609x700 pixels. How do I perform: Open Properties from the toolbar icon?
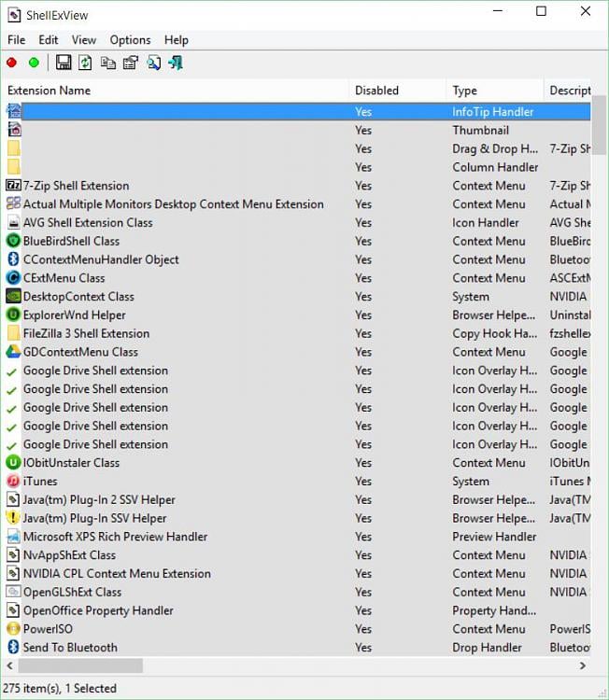[x=130, y=63]
